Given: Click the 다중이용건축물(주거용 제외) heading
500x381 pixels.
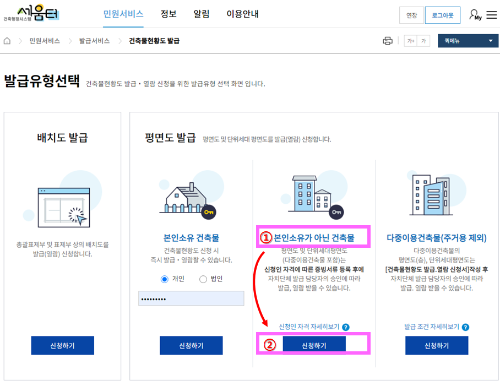Looking at the screenshot, I should [x=436, y=238].
